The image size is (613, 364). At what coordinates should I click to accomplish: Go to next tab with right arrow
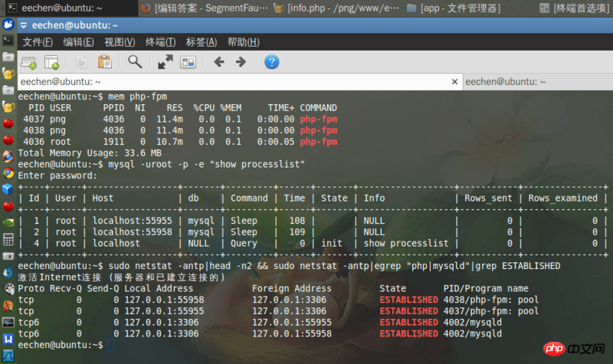click(241, 62)
